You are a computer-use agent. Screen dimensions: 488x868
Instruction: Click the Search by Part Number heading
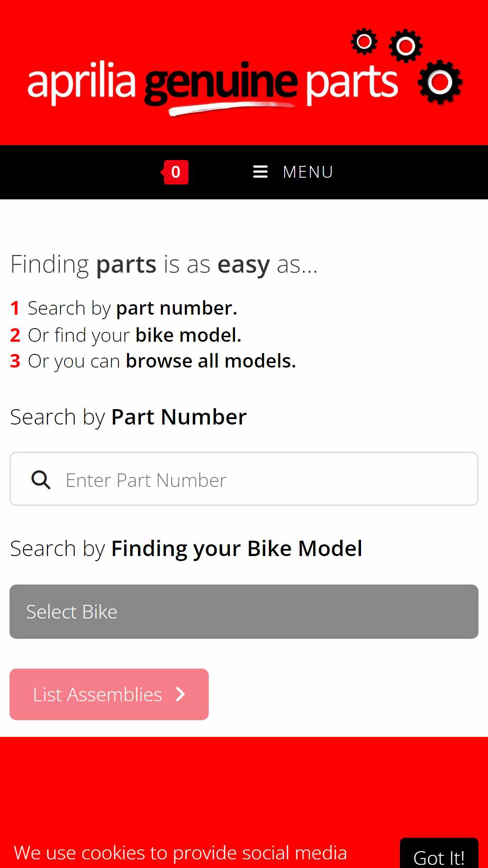click(x=128, y=417)
